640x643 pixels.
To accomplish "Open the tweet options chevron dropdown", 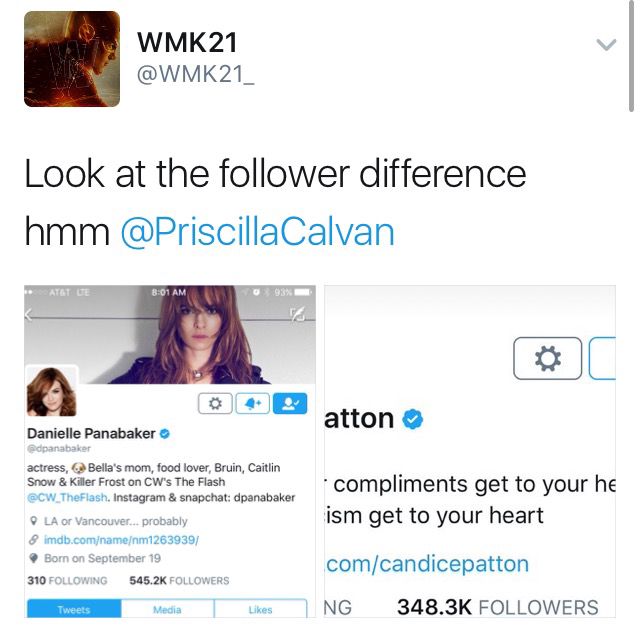I will pos(606,44).
